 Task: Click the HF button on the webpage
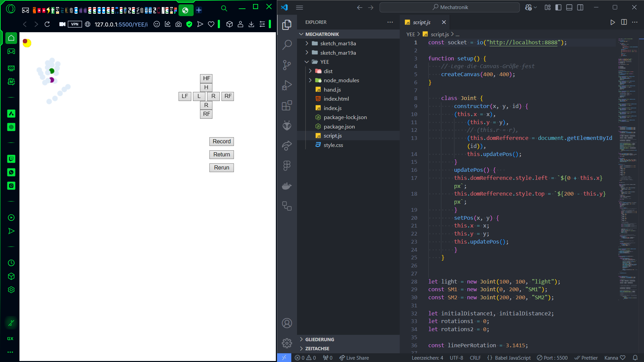pyautogui.click(x=206, y=78)
